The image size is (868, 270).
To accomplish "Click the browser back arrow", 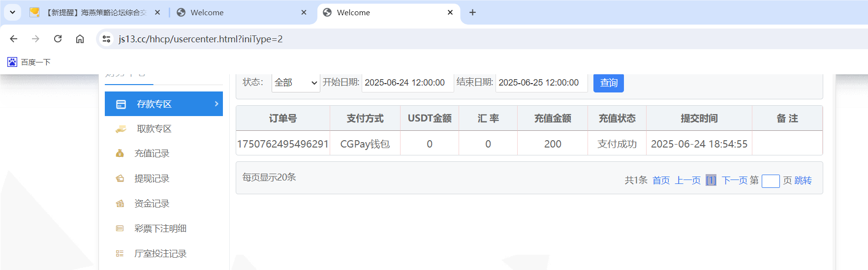I will click(14, 39).
